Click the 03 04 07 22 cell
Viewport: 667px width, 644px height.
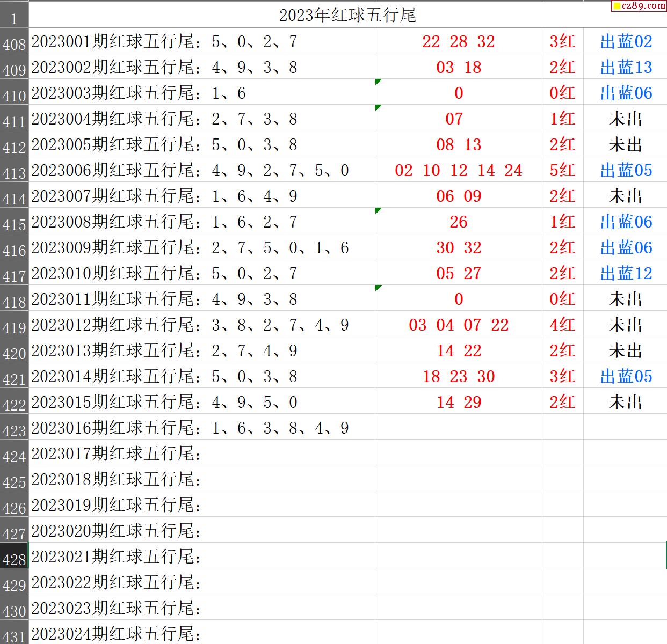tap(458, 325)
